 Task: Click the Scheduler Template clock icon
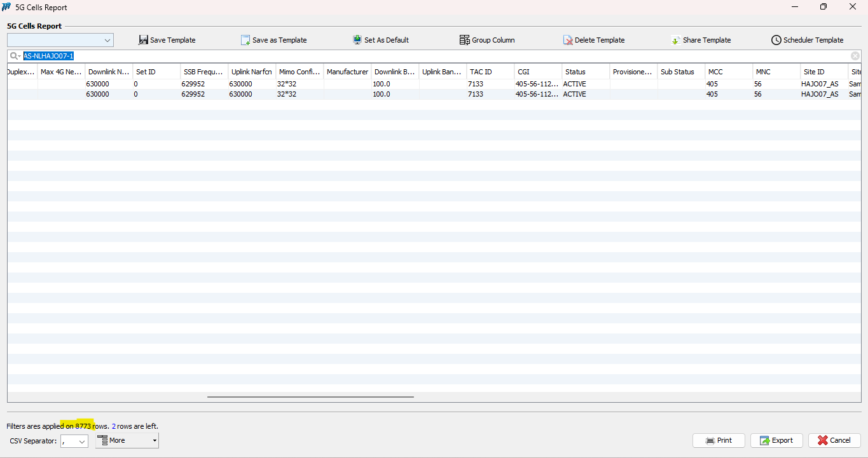click(776, 40)
